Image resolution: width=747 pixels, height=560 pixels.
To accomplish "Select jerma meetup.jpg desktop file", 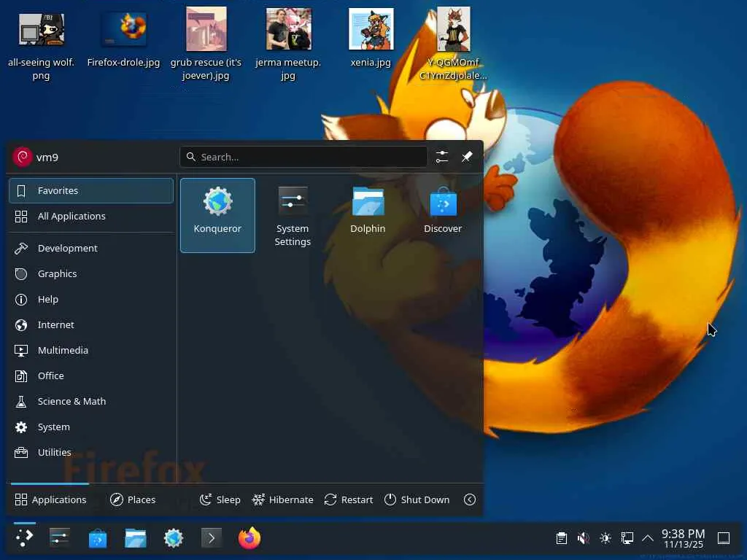I will pyautogui.click(x=288, y=44).
